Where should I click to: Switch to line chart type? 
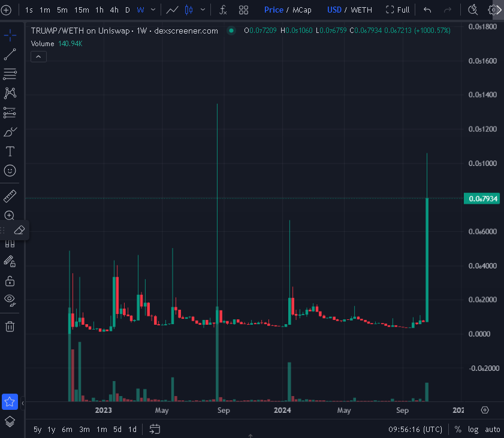coord(172,10)
